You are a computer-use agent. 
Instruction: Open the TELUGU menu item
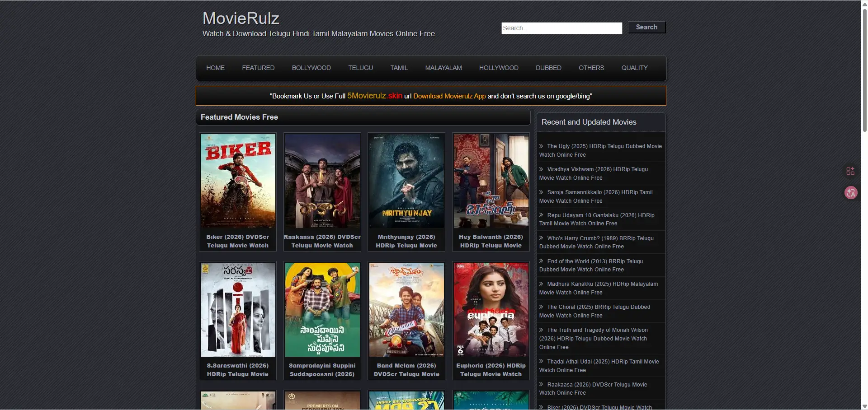click(360, 68)
